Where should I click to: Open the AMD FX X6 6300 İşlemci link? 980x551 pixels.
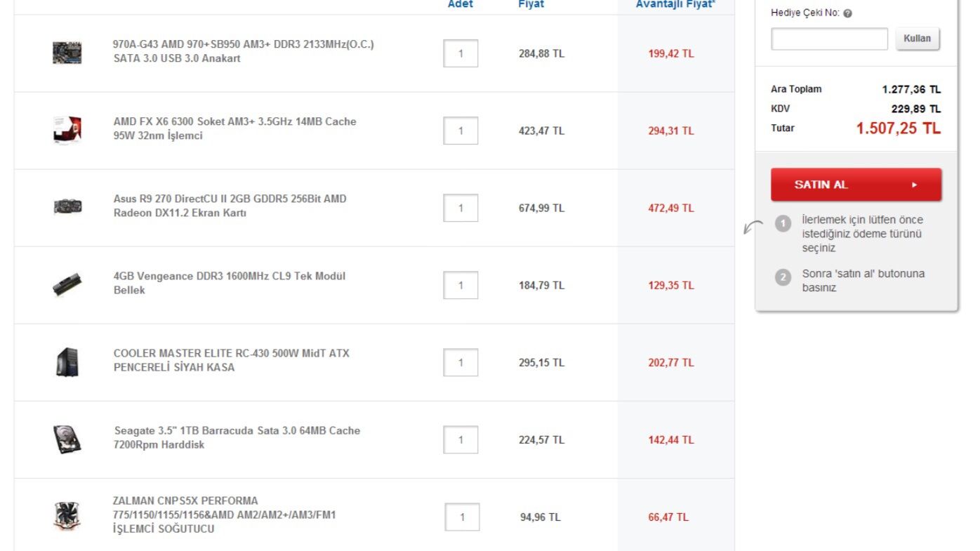click(234, 128)
